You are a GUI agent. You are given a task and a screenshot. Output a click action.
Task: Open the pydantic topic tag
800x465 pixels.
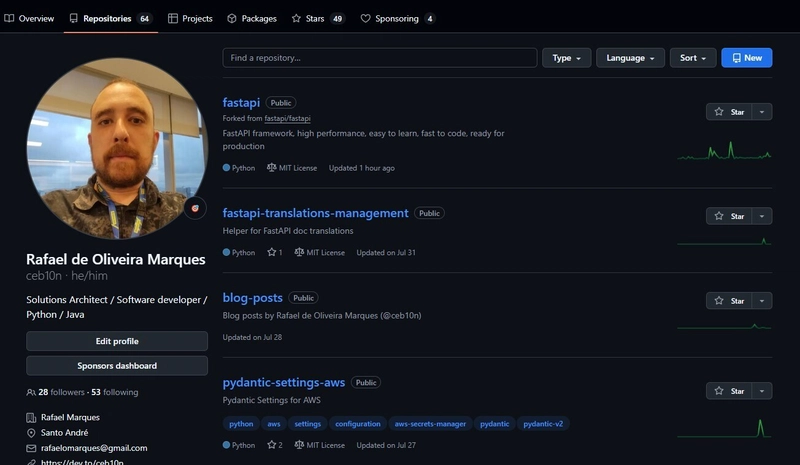(x=494, y=424)
